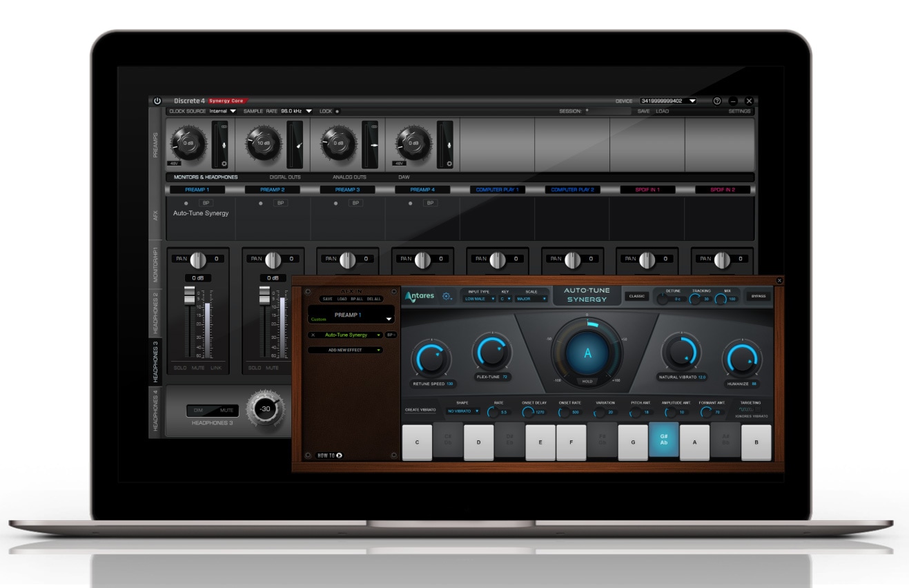Switch to ANALOG OUTS tab
This screenshot has height=588, width=909.
point(349,177)
